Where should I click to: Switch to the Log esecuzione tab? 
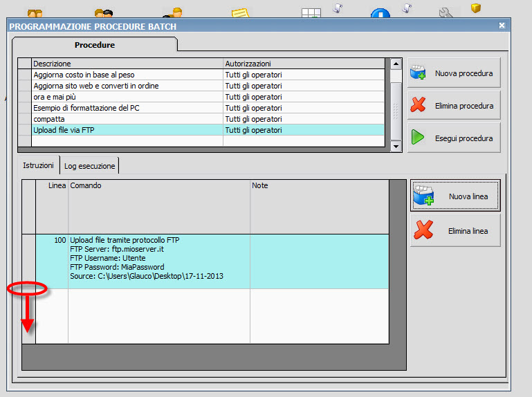89,166
